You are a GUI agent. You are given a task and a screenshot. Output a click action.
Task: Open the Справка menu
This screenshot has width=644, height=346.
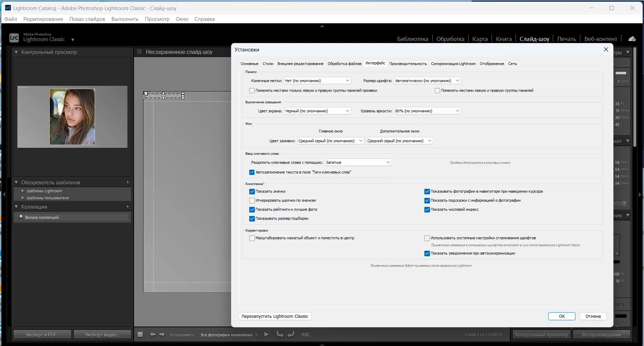point(205,19)
